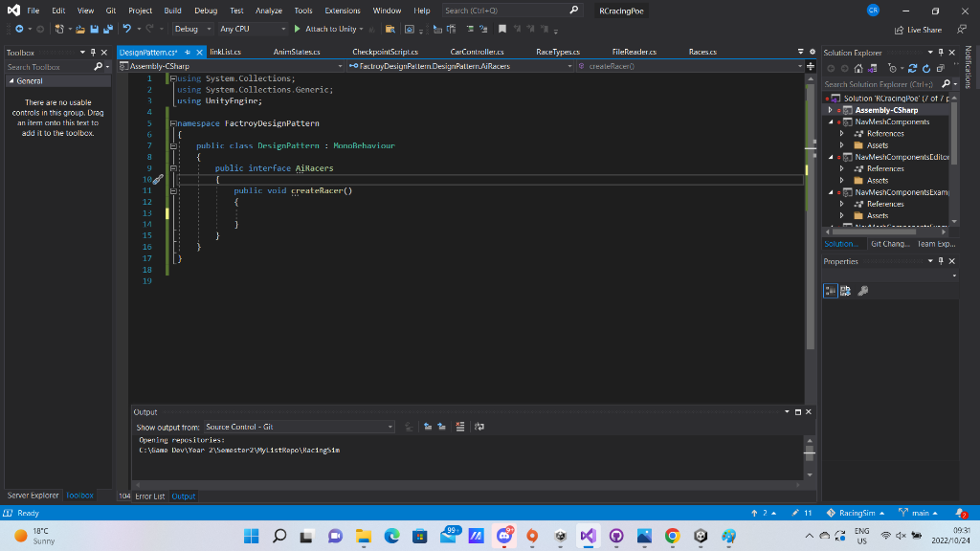Refresh the Solution Explorer
This screenshot has height=551, width=980.
pos(925,67)
